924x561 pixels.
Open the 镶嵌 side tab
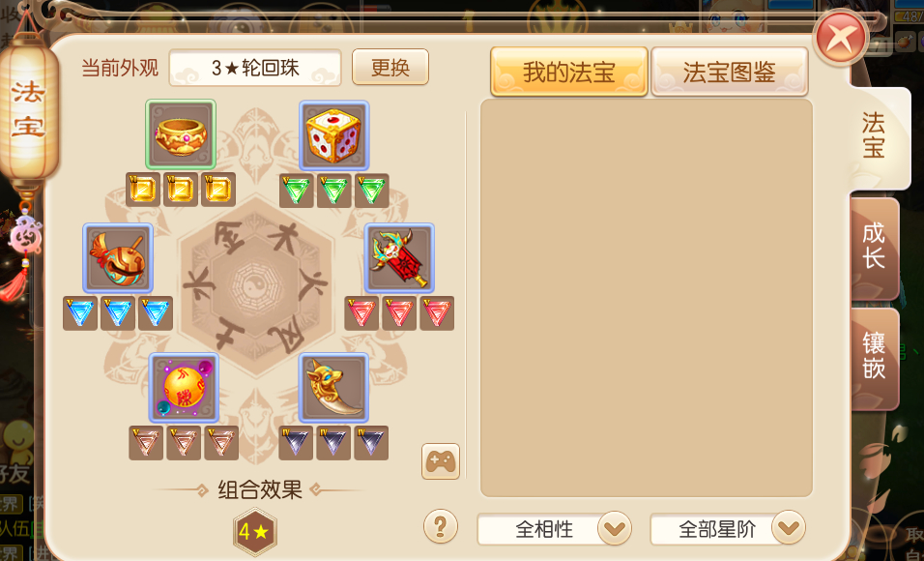pyautogui.click(x=875, y=359)
